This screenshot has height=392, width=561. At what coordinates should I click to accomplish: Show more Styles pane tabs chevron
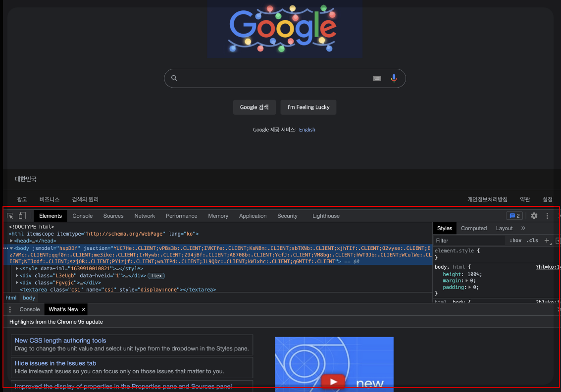523,228
